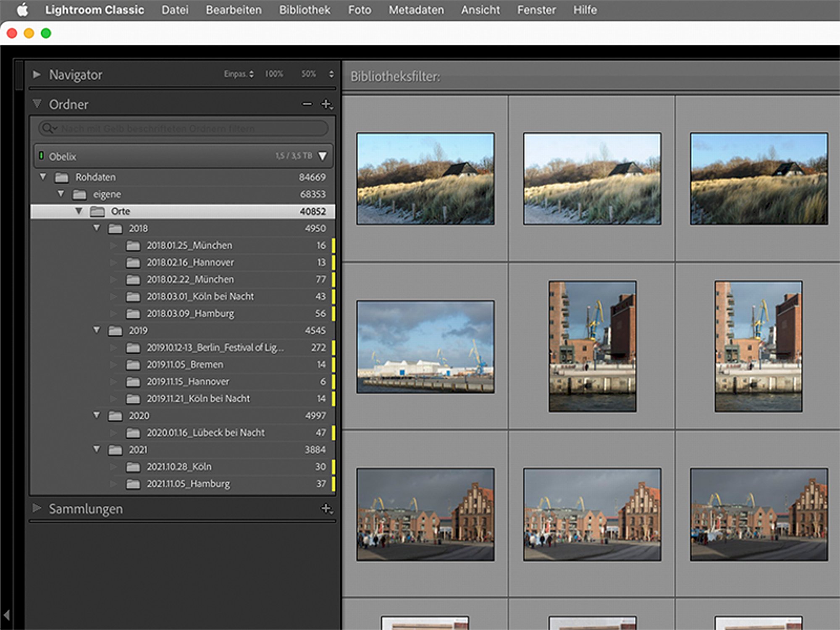Expand the Navigator panel
The height and width of the screenshot is (630, 840).
click(37, 74)
